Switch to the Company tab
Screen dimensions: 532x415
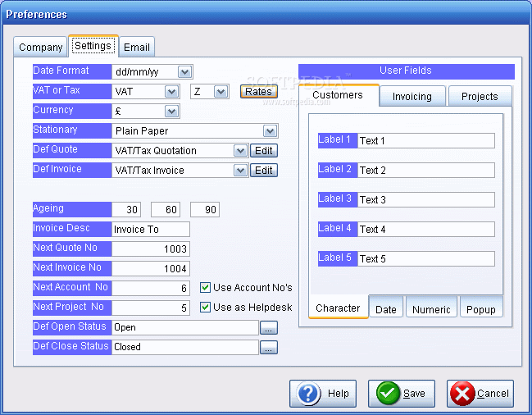click(40, 48)
